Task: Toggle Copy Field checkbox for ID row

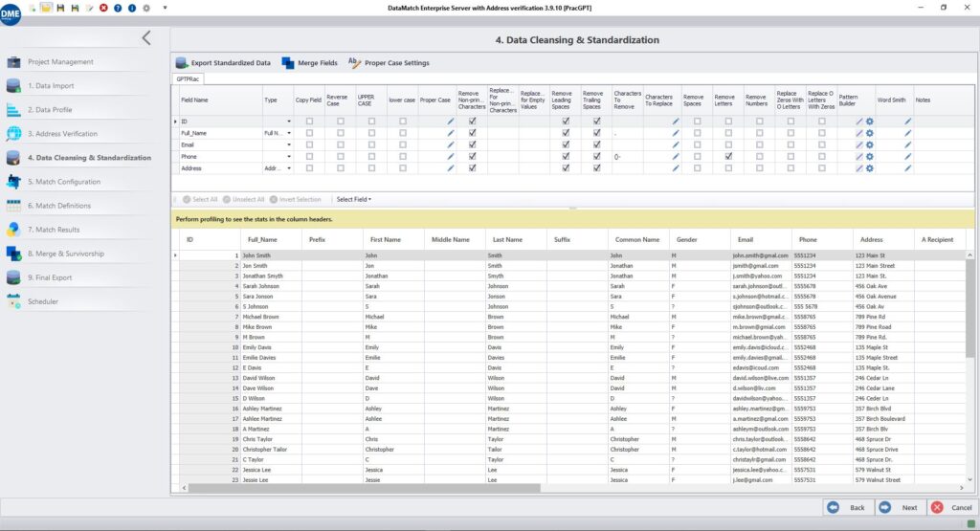Action: point(309,122)
